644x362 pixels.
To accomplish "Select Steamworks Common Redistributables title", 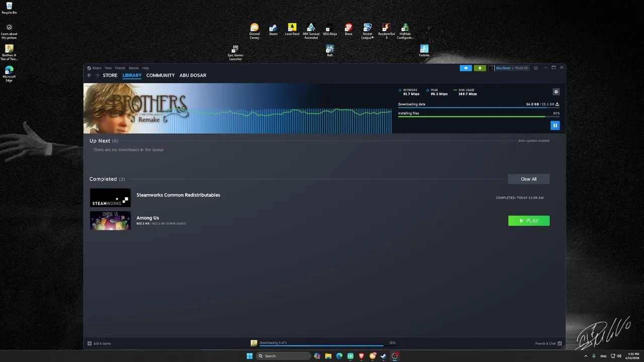I will click(178, 195).
